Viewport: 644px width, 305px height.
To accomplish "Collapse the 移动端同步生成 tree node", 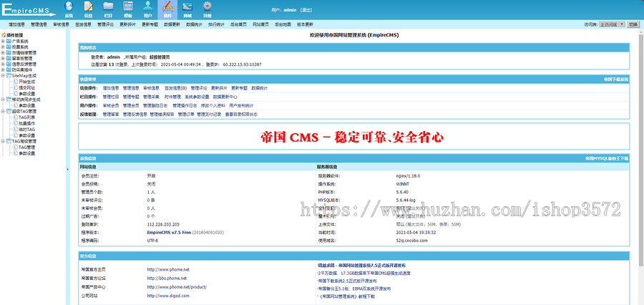I will pos(4,99).
